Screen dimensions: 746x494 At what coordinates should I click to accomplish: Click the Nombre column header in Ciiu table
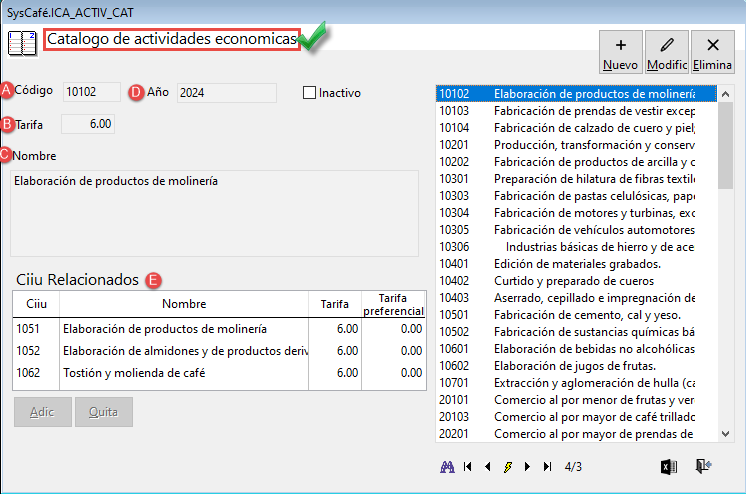(x=184, y=304)
